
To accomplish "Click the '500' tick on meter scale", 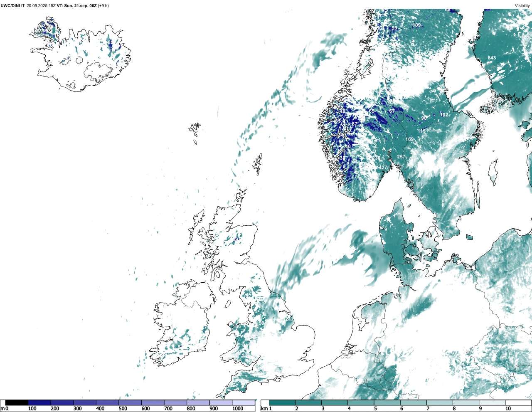I will 123,409.
